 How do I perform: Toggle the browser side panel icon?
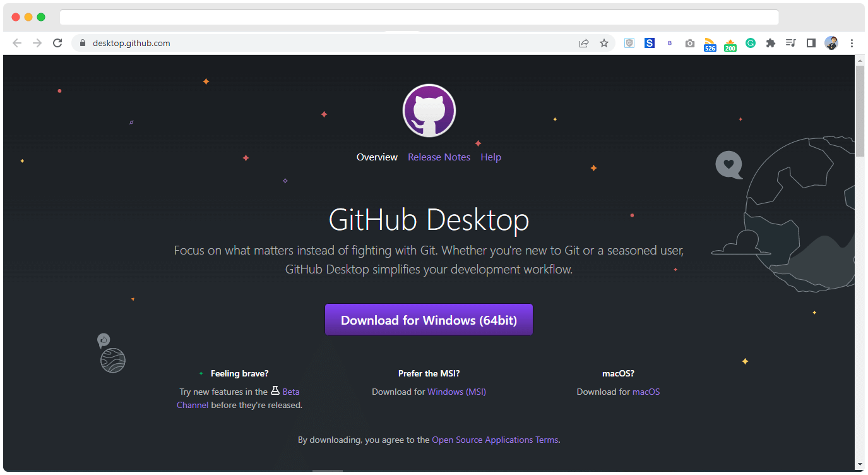[x=811, y=43]
